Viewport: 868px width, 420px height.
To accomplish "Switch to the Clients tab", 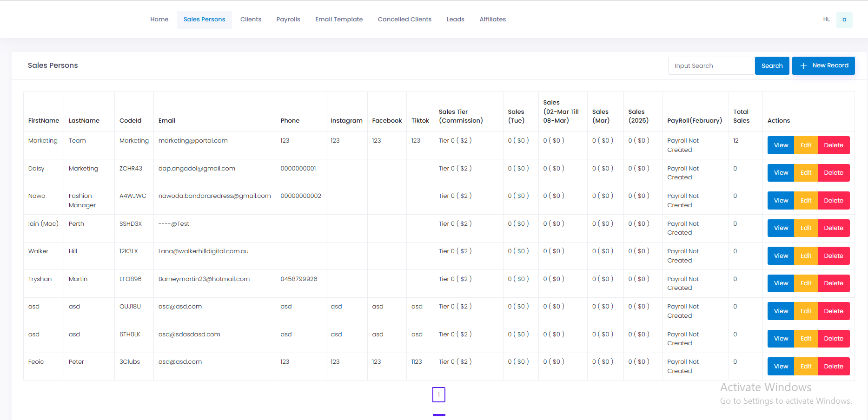I will coord(251,20).
